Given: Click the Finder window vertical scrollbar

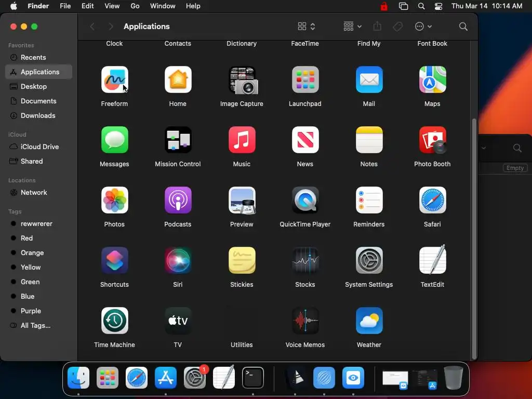Looking at the screenshot, I should [x=474, y=238].
